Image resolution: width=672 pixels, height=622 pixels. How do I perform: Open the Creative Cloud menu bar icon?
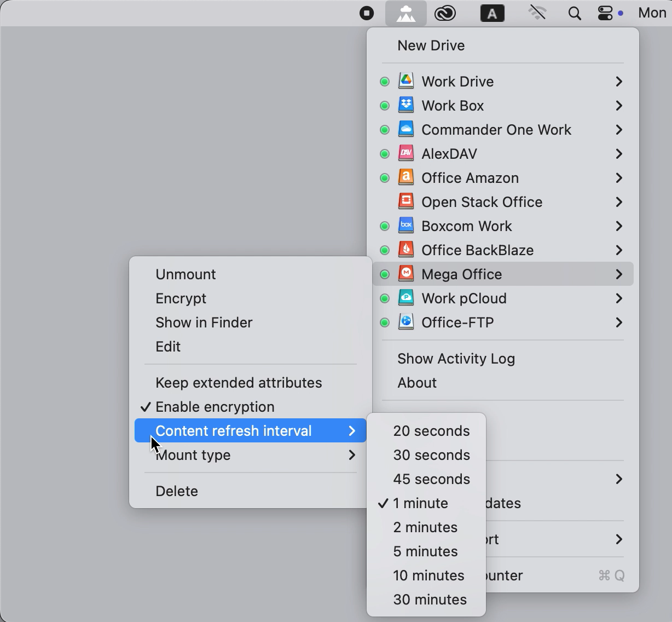[445, 13]
